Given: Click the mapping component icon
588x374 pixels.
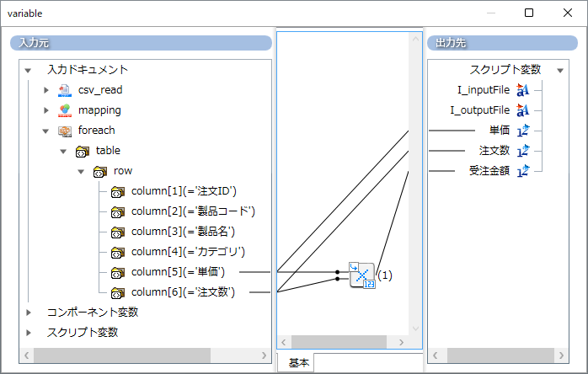Looking at the screenshot, I should click(65, 110).
